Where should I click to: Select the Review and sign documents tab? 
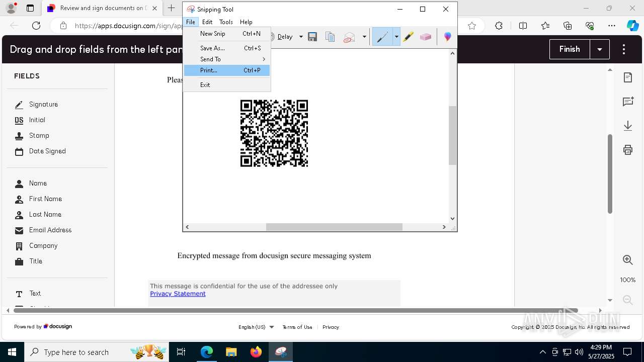[x=102, y=8]
